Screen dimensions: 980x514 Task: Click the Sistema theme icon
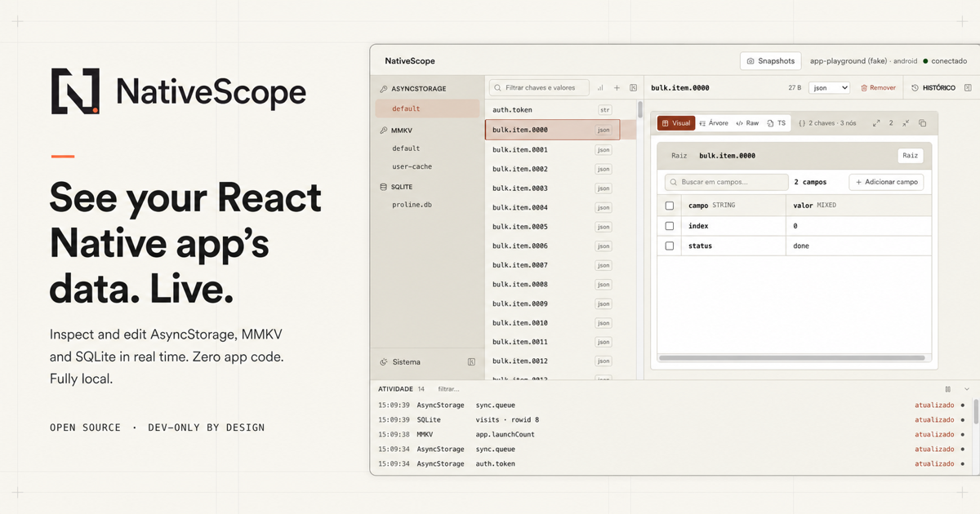point(384,362)
